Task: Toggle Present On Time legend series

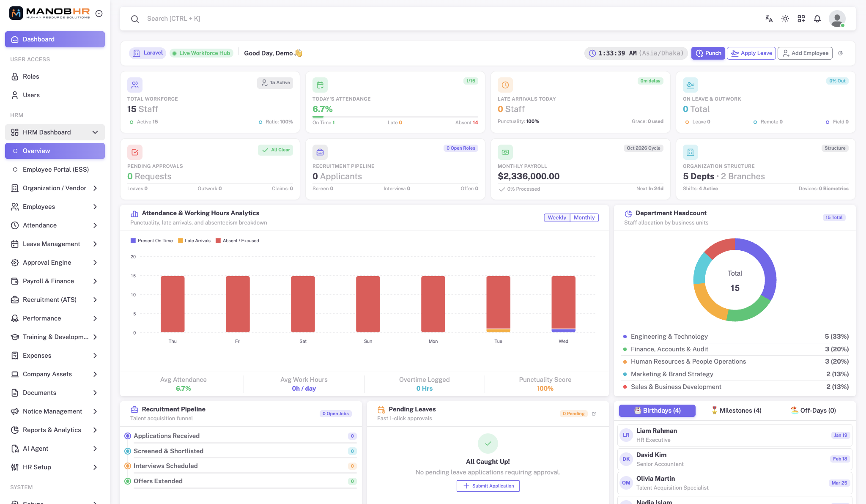Action: tap(152, 241)
